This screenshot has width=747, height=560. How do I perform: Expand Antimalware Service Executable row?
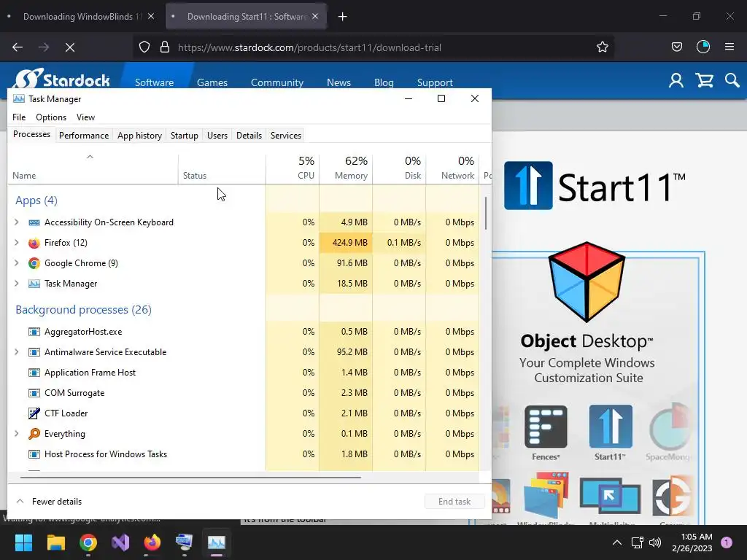click(x=17, y=352)
